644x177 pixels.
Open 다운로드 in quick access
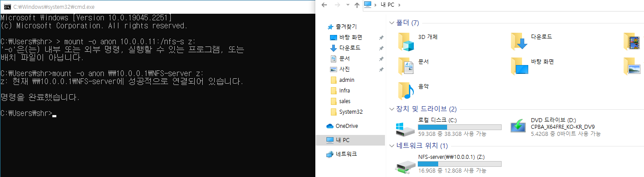point(350,48)
